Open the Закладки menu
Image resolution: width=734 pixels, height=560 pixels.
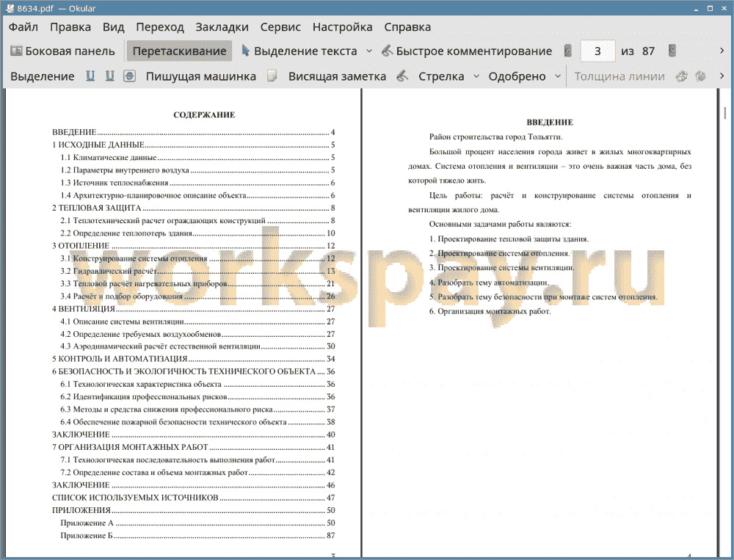[222, 27]
